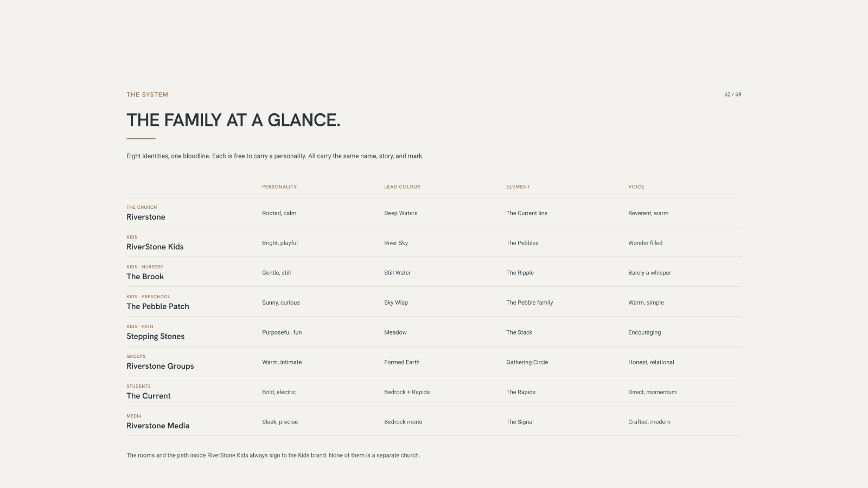
Task: Click the 'MEDIA' row label
Action: click(134, 416)
